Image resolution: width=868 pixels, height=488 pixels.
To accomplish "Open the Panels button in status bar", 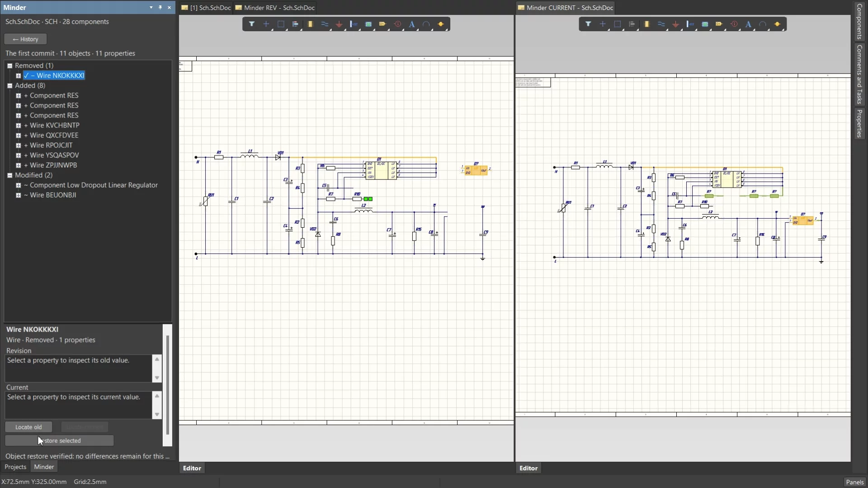I will point(854,482).
